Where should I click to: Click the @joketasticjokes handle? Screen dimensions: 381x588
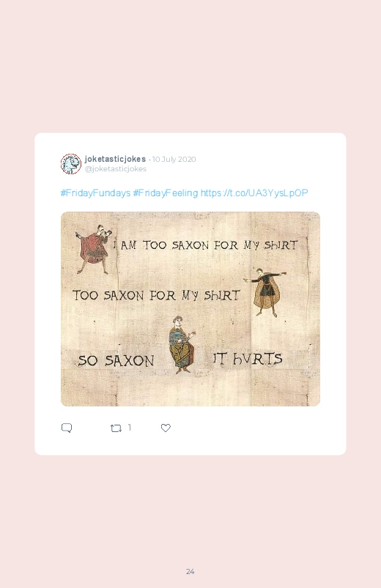(x=116, y=169)
